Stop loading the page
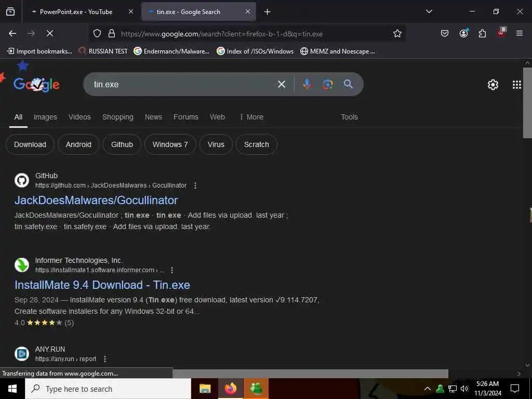Viewport: 532px width, 399px height. click(49, 33)
